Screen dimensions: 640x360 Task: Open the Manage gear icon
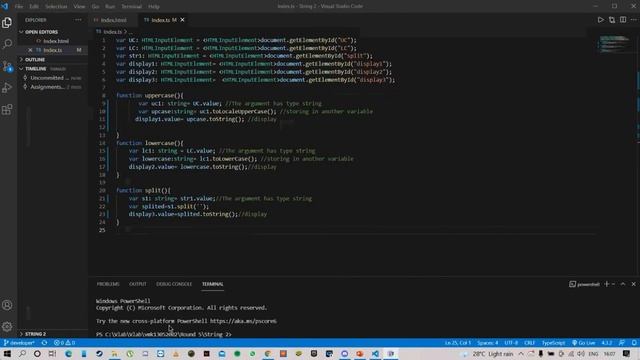coord(7,327)
